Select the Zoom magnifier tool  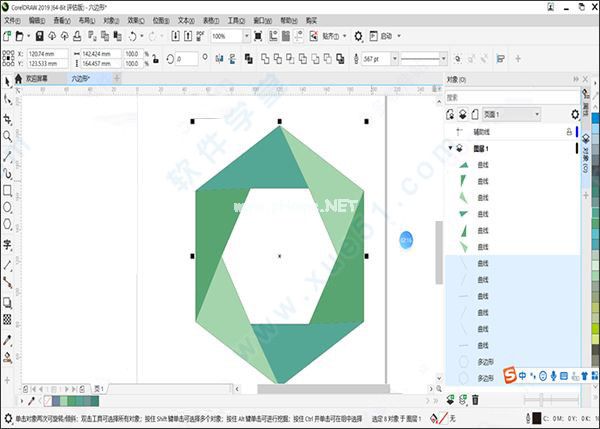pos(7,136)
